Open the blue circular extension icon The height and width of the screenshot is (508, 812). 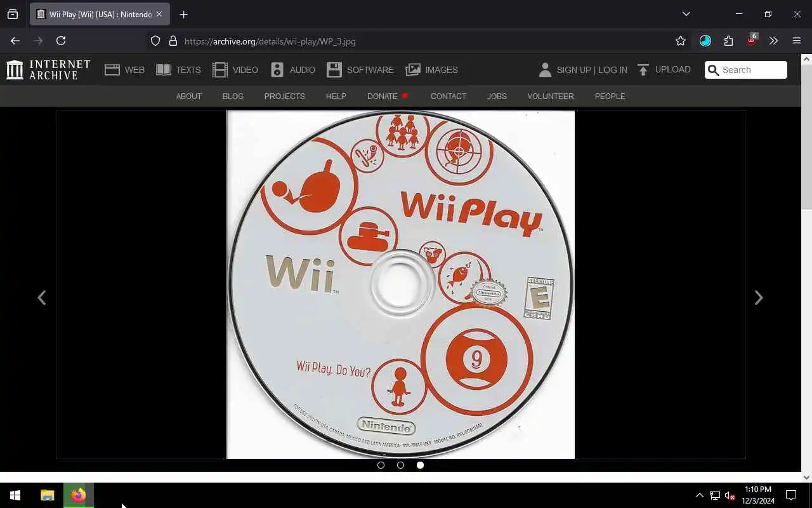(x=705, y=41)
